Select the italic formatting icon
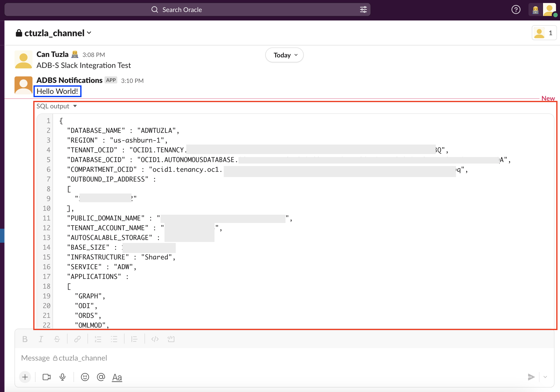560x392 pixels. click(41, 339)
